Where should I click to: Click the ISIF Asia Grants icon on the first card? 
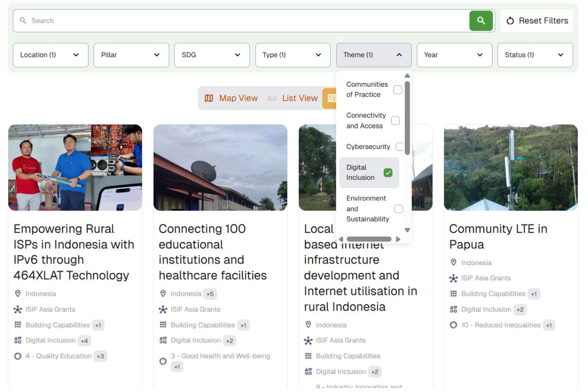click(17, 309)
